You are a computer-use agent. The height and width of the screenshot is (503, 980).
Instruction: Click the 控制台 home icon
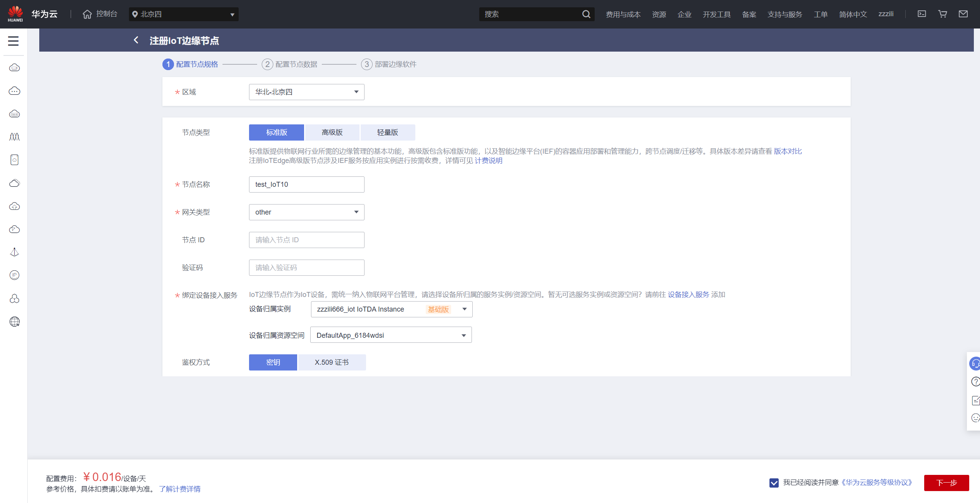87,14
